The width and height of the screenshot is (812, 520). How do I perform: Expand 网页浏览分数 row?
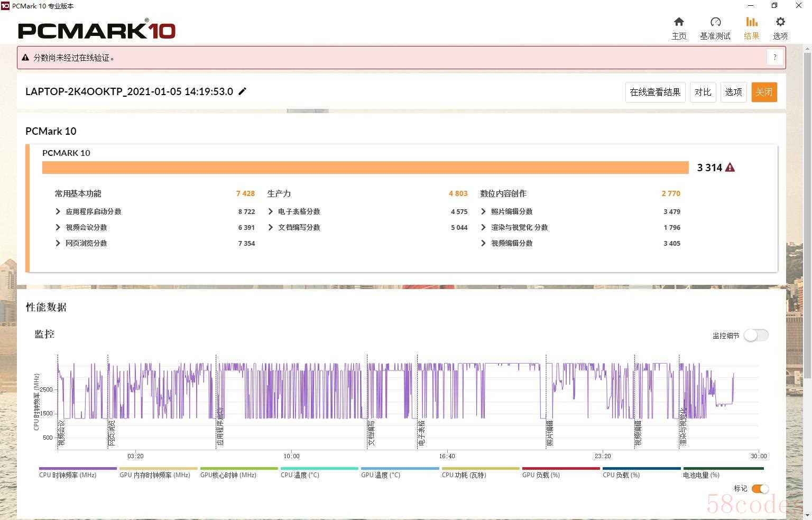click(x=58, y=243)
